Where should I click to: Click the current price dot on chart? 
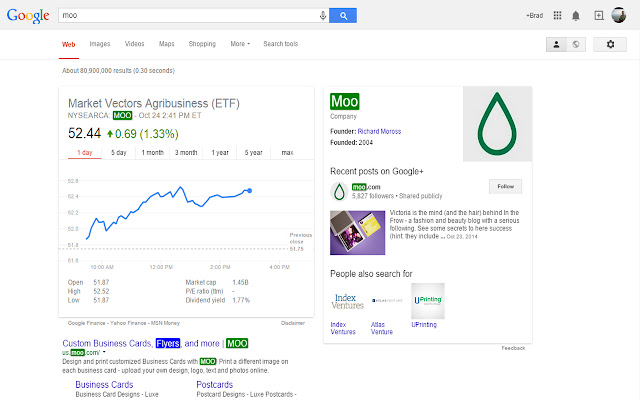tap(249, 191)
